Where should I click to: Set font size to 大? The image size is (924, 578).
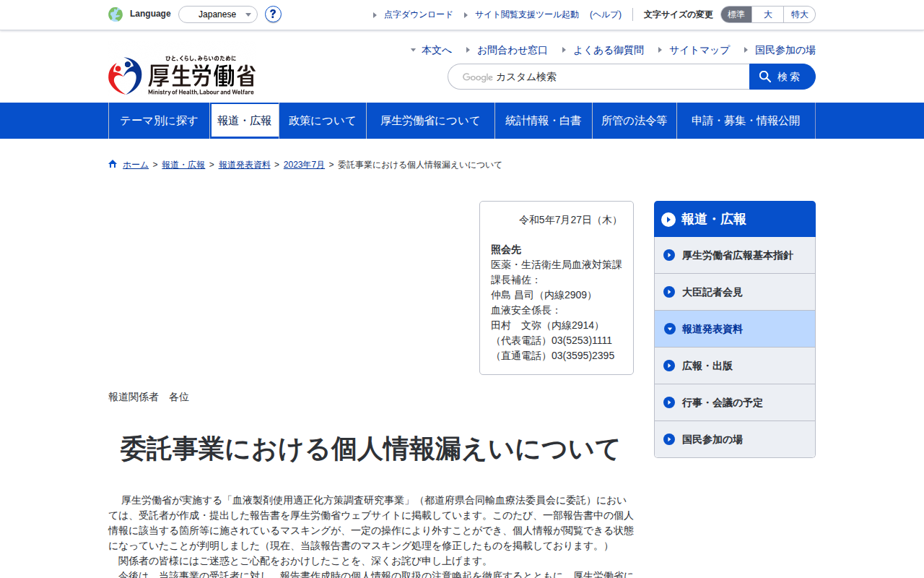click(x=767, y=14)
